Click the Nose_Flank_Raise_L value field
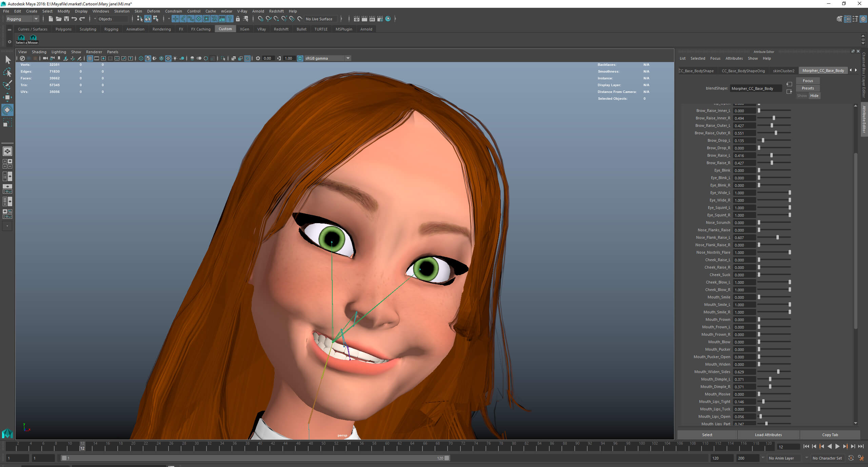Screen dimensions: 868x467 point(744,237)
